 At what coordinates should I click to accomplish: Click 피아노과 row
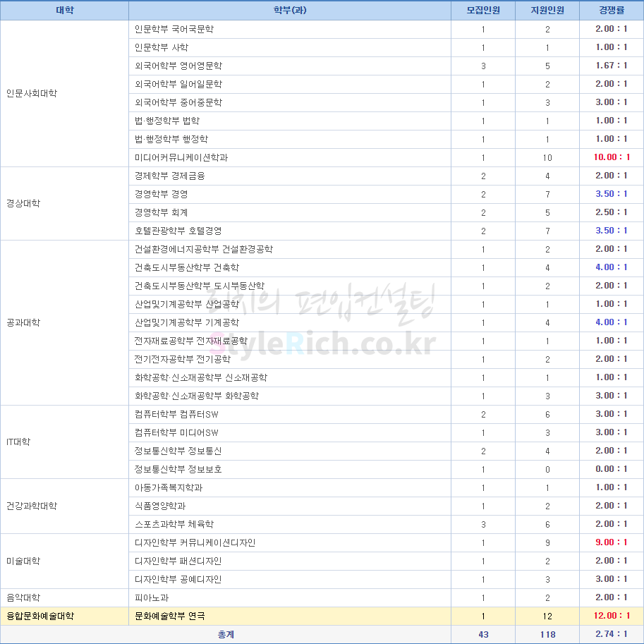386,597
